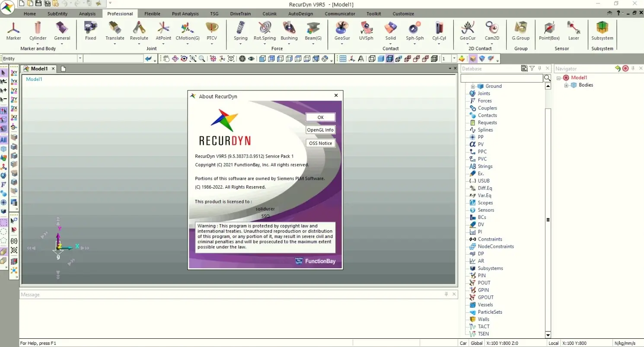The width and height of the screenshot is (644, 347).
Task: Create a new Subsystem
Action: (603, 31)
